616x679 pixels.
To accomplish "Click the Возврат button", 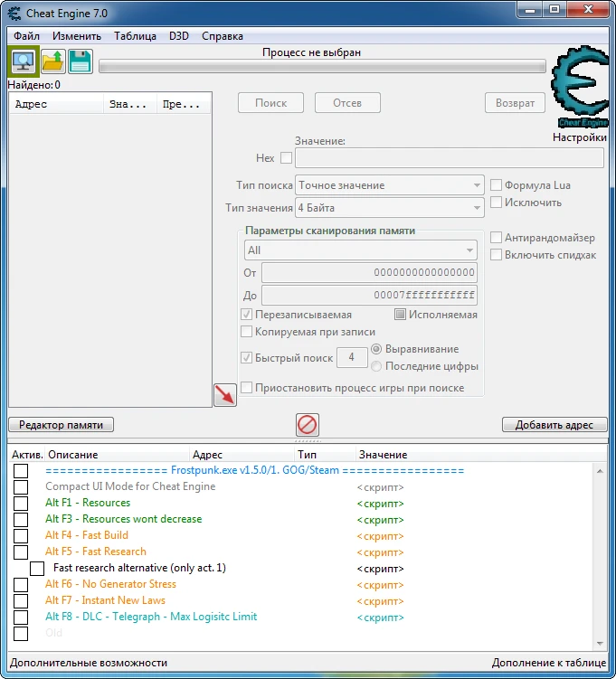I will pos(515,103).
